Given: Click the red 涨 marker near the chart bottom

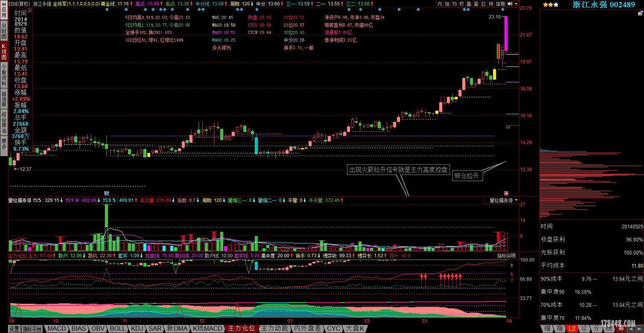Looking at the screenshot, I should (506, 193).
